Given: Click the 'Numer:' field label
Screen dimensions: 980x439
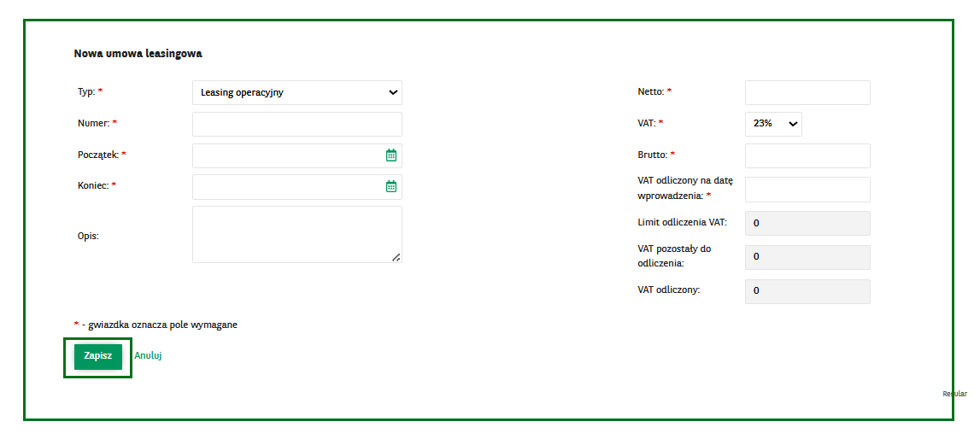Looking at the screenshot, I should tap(93, 124).
